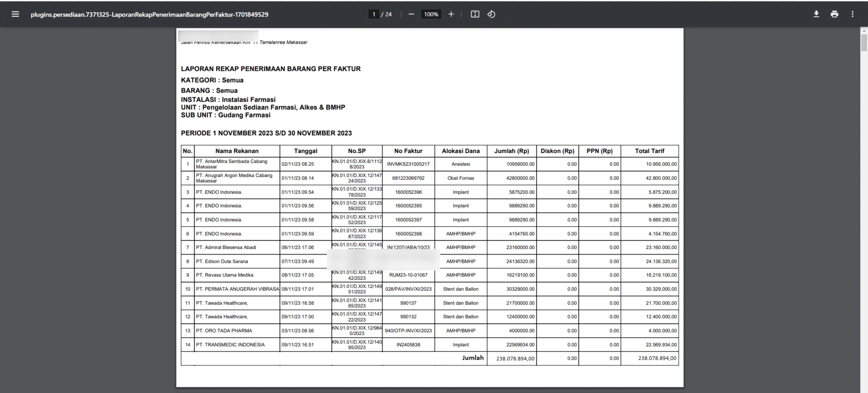Click the report title heading

(271, 69)
